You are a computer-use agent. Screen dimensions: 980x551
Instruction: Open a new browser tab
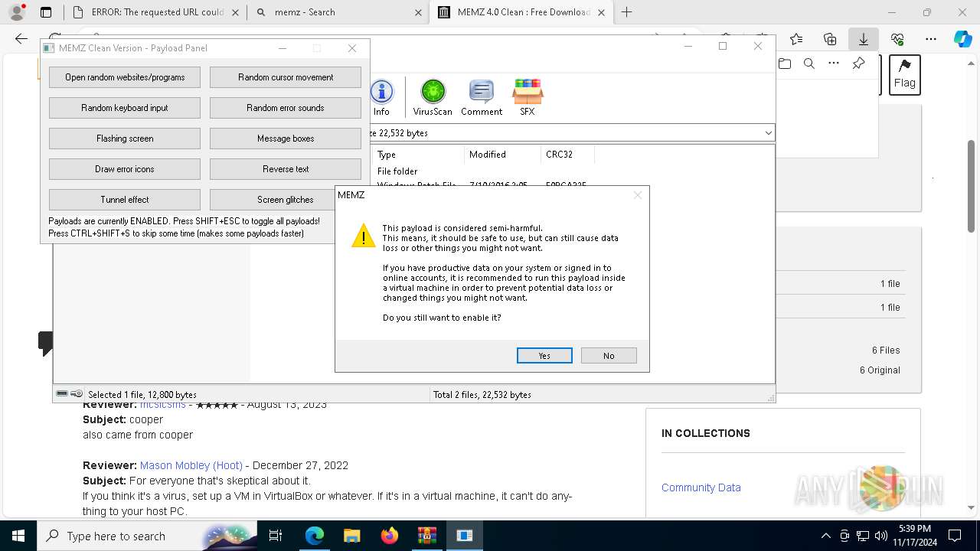click(626, 12)
